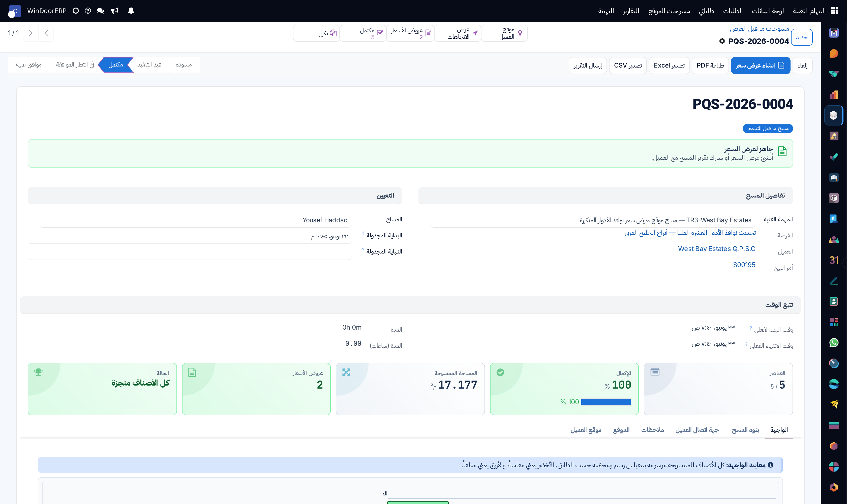This screenshot has height=504, width=847.
Task: Click the completion progress bar
Action: (606, 402)
